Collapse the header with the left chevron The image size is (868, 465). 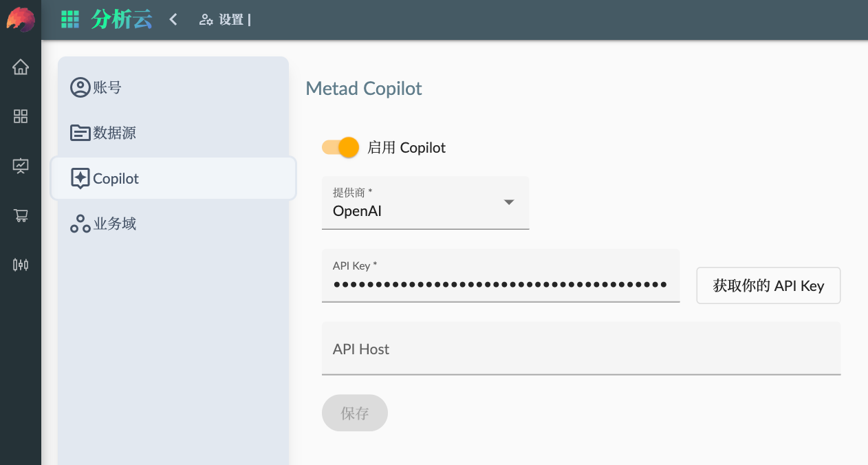coord(173,19)
